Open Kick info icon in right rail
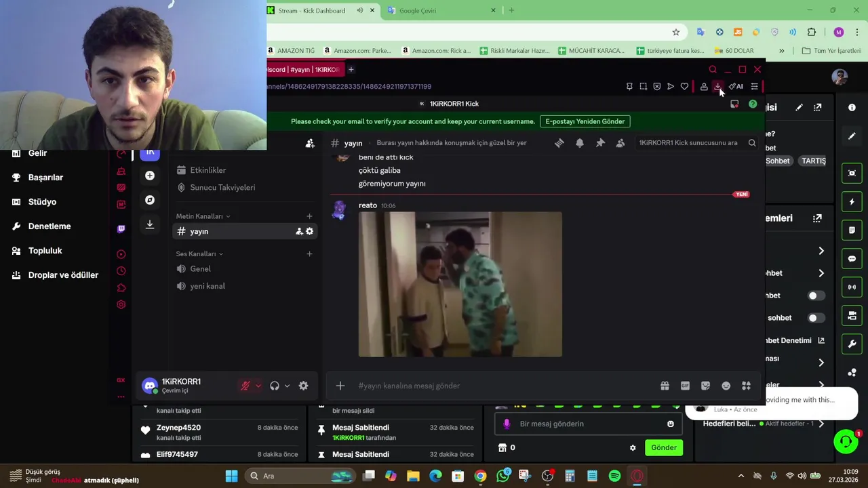 [x=852, y=107]
